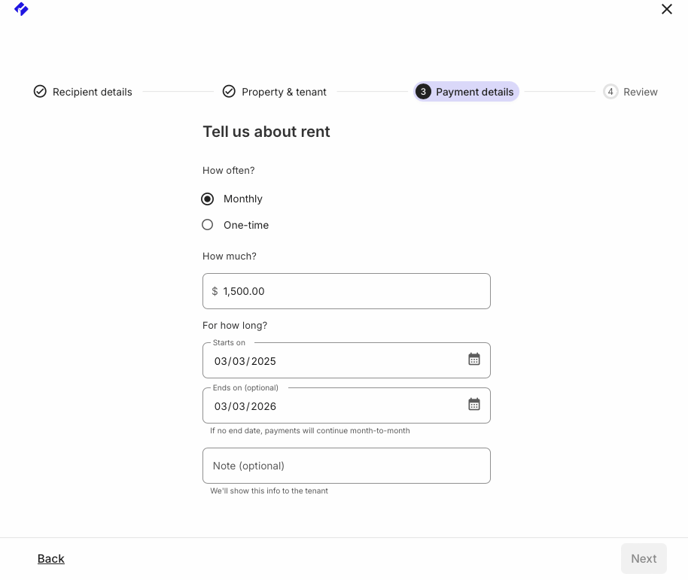Open the Payment details step

pos(474,92)
